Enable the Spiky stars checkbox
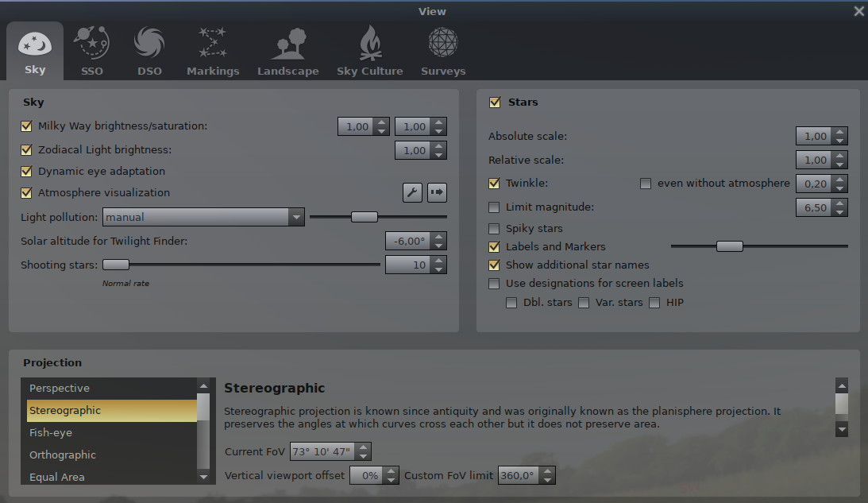Screen dimensions: 868x503 494,229
